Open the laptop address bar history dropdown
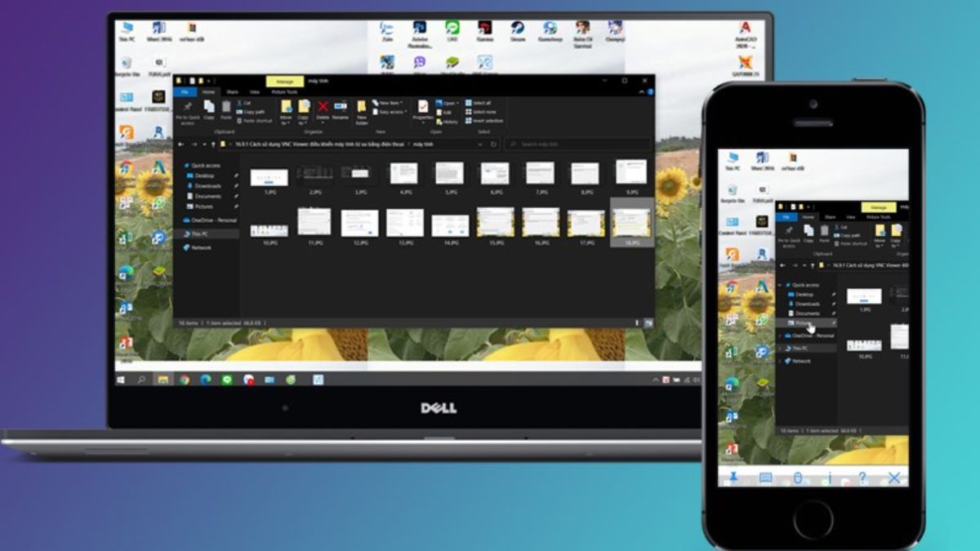This screenshot has width=980, height=551. coord(480,144)
